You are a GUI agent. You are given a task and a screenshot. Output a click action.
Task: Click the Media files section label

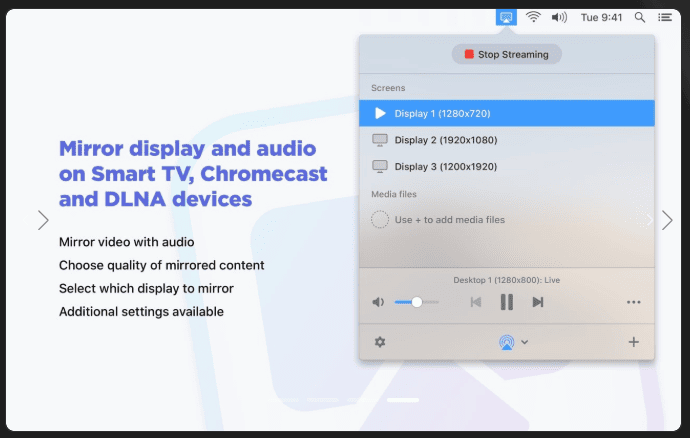tap(393, 194)
